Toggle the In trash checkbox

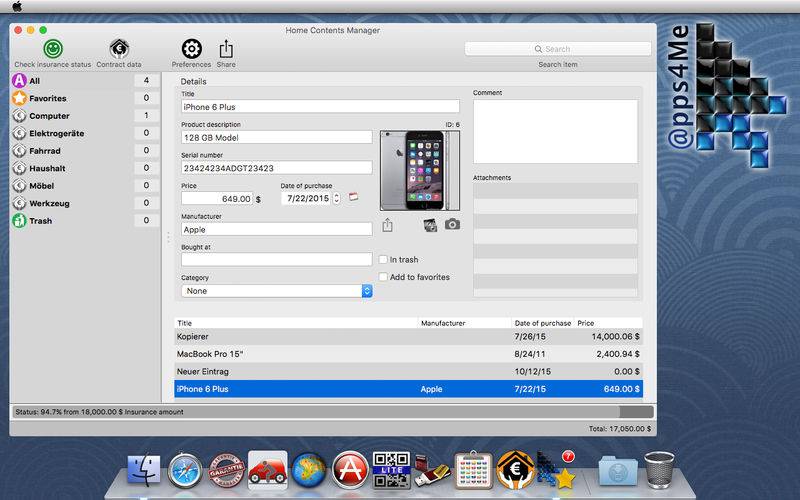(x=383, y=259)
